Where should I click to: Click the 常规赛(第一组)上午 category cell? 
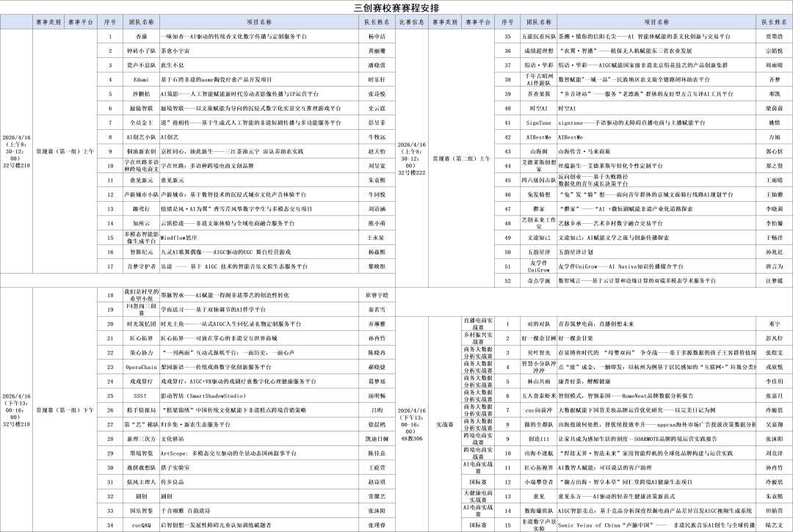click(x=65, y=150)
